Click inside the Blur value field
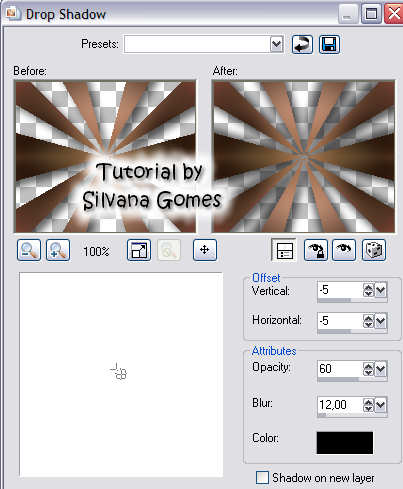The image size is (403, 489). click(x=339, y=405)
